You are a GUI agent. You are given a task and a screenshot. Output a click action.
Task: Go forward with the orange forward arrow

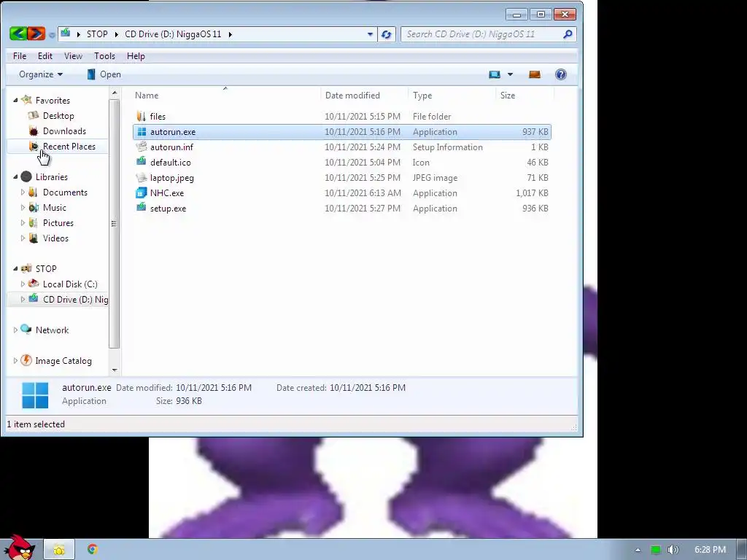36,34
